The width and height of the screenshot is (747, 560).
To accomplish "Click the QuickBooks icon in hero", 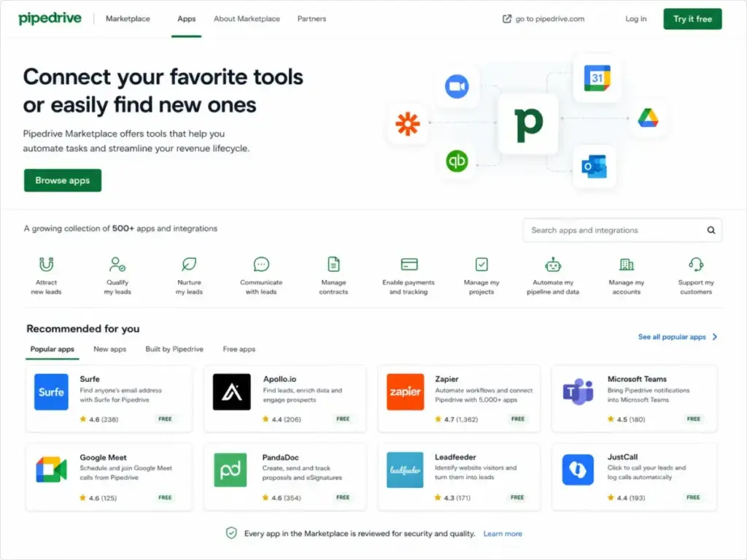I will click(x=457, y=161).
